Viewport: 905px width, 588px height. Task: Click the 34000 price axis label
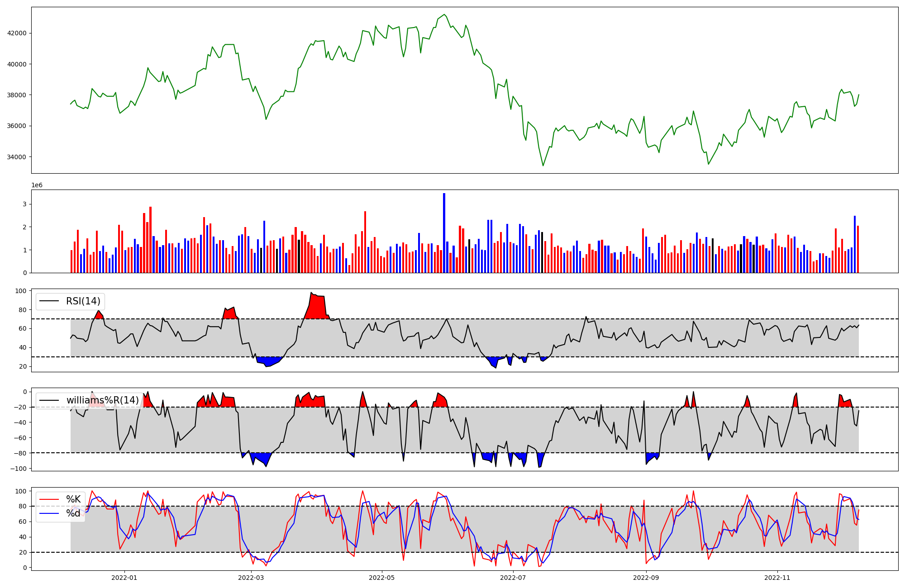point(17,157)
